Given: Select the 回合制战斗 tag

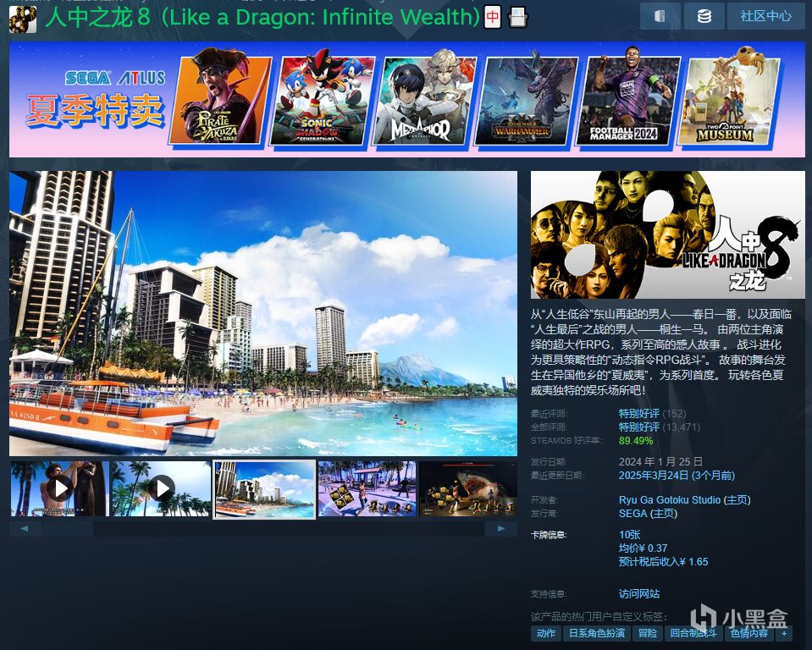Looking at the screenshot, I should click(693, 633).
